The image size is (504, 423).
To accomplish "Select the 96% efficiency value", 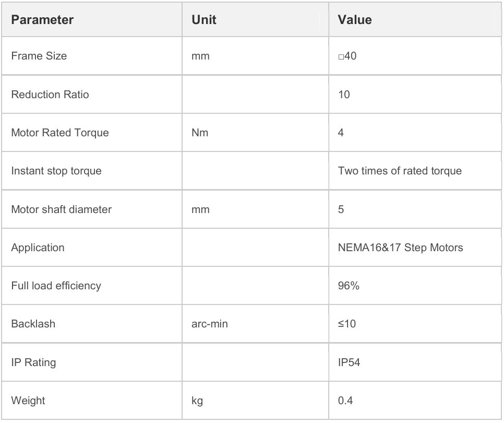I will (349, 286).
